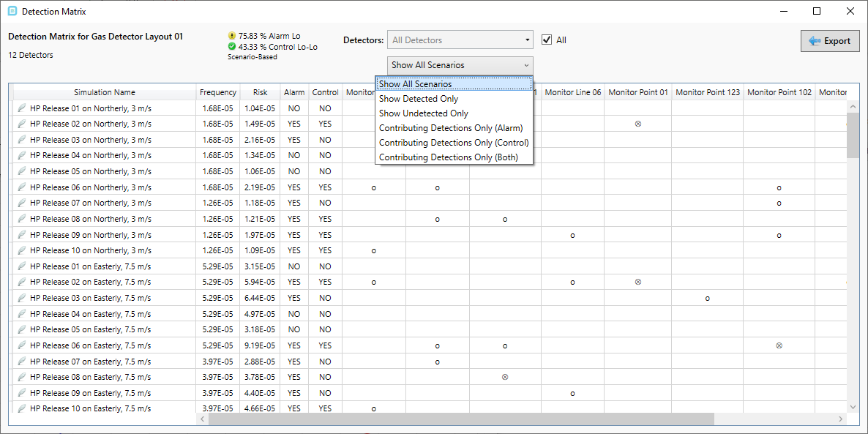
Task: Click pencil icon for HP Release 10 on Easterly
Action: pyautogui.click(x=22, y=408)
